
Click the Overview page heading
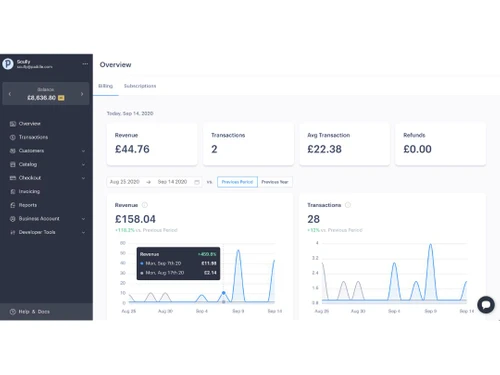coord(115,65)
